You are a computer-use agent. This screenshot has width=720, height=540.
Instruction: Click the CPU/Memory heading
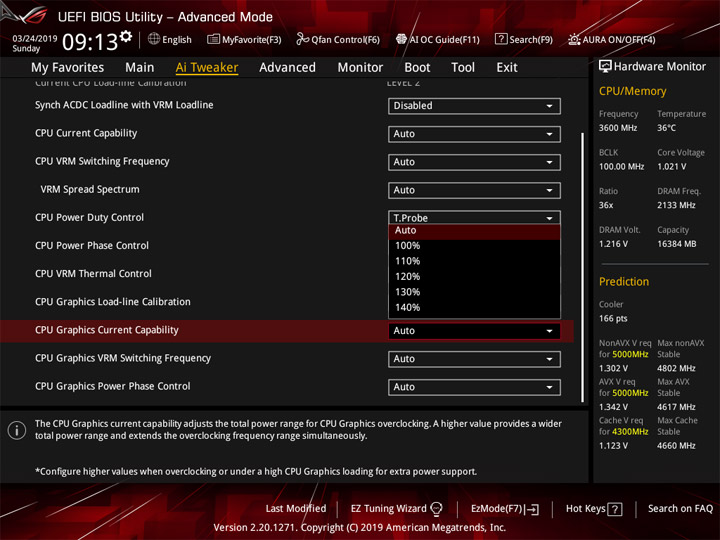coord(632,91)
